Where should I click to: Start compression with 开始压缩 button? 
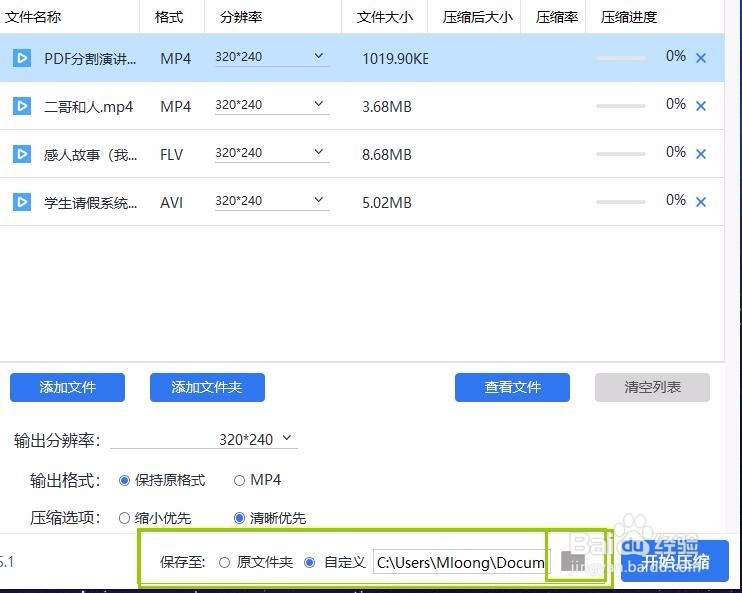pyautogui.click(x=675, y=561)
